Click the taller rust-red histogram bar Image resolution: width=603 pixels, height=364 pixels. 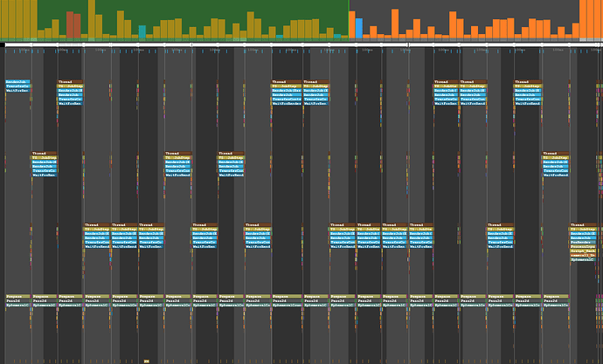click(70, 24)
